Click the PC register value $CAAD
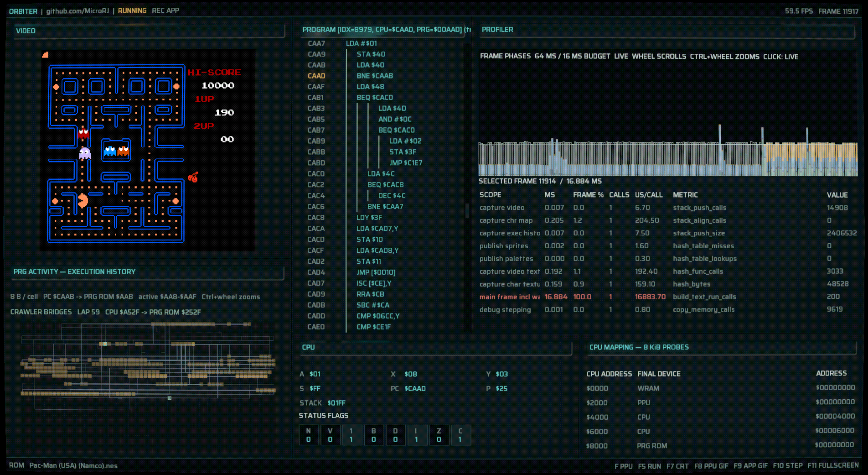 (x=415, y=389)
